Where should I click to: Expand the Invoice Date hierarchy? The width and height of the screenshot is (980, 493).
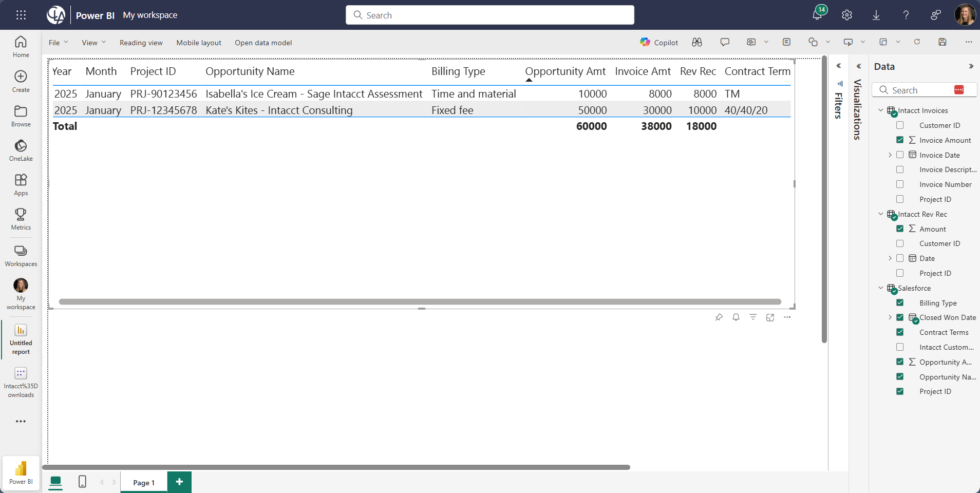(890, 155)
